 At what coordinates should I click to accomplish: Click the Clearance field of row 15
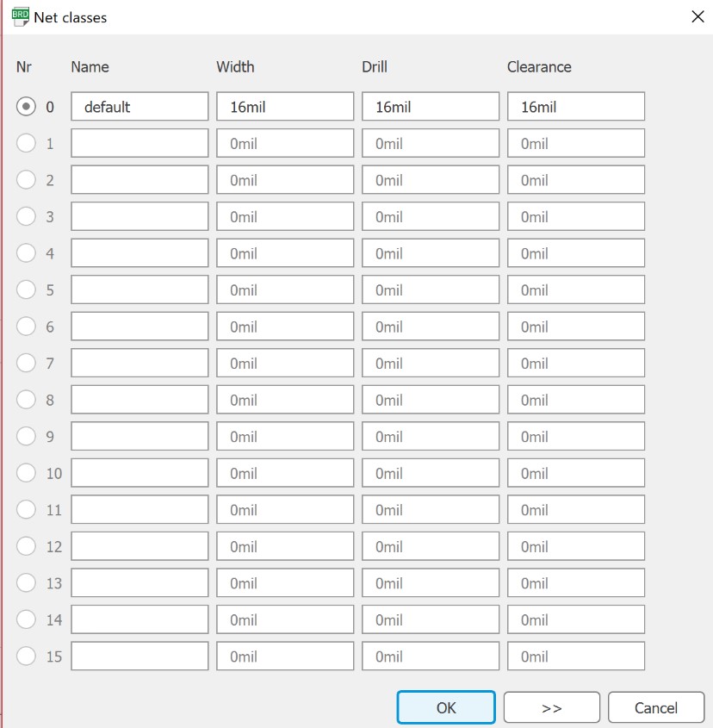(x=575, y=656)
